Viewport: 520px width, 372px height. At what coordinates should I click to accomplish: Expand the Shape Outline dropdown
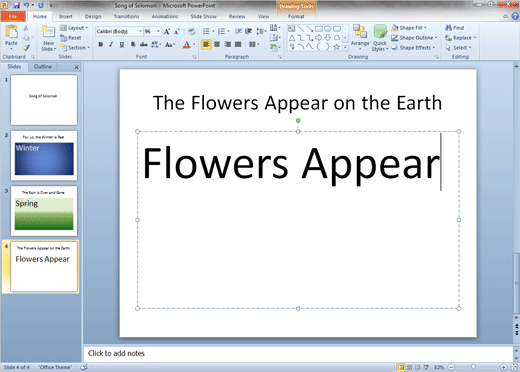414,38
